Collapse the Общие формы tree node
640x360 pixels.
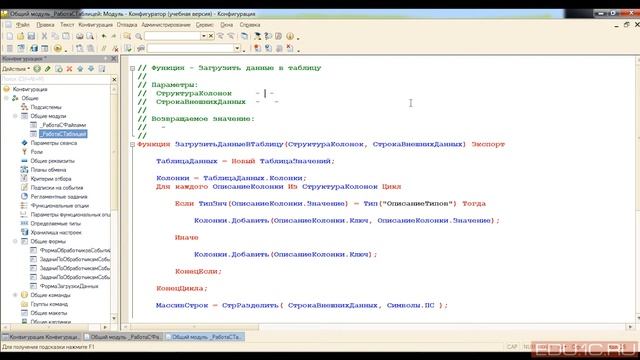tap(15, 241)
